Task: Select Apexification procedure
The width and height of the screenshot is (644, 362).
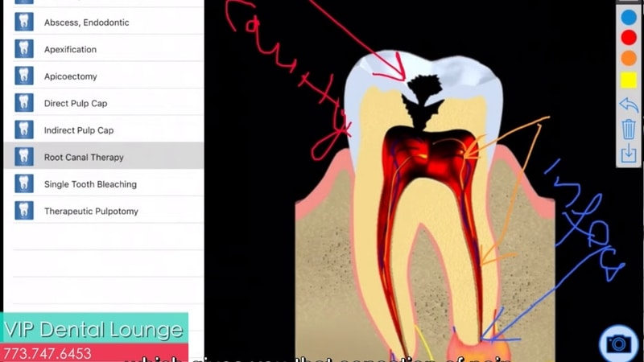Action: [70, 50]
